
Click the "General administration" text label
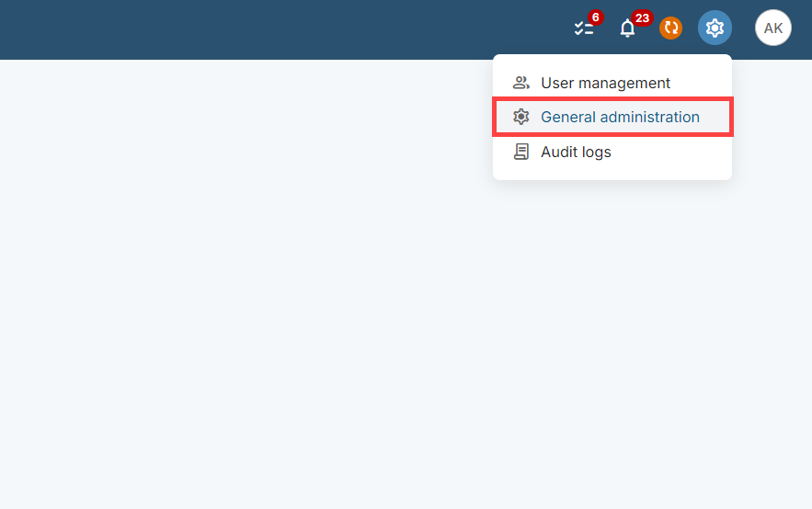[620, 117]
